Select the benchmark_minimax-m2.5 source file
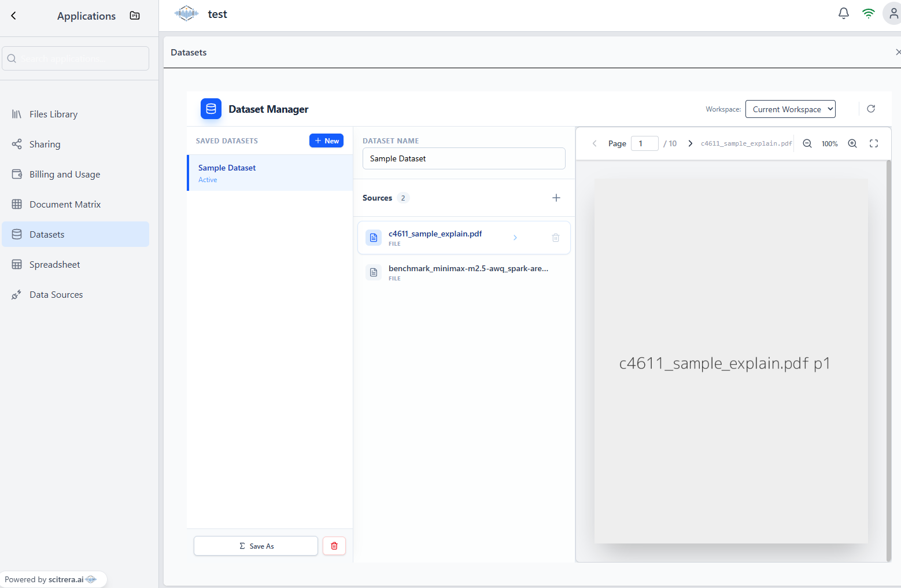 pos(464,272)
